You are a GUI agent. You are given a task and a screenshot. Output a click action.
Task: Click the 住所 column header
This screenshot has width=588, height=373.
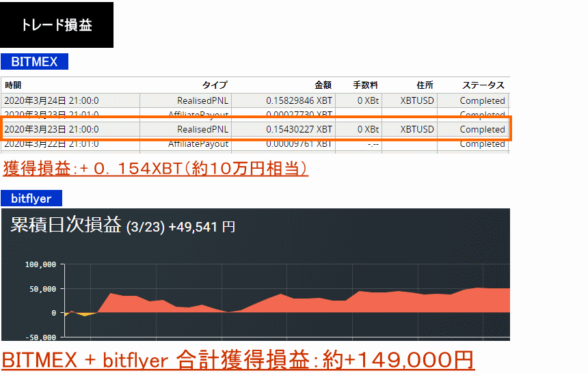point(425,85)
